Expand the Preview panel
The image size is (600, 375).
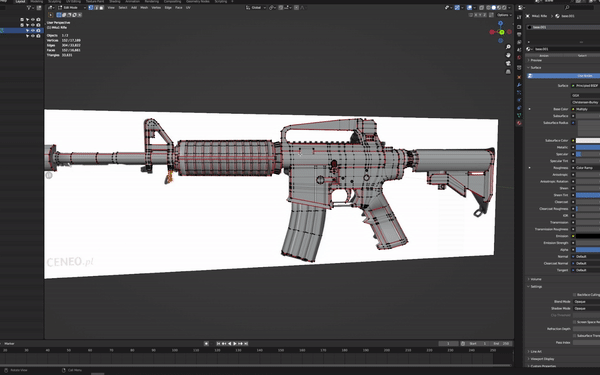click(536, 60)
